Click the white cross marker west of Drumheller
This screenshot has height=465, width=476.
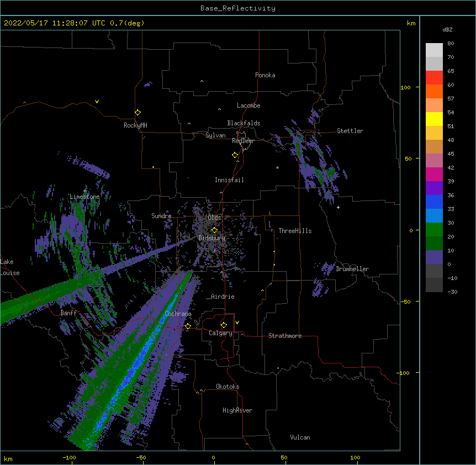(x=338, y=207)
